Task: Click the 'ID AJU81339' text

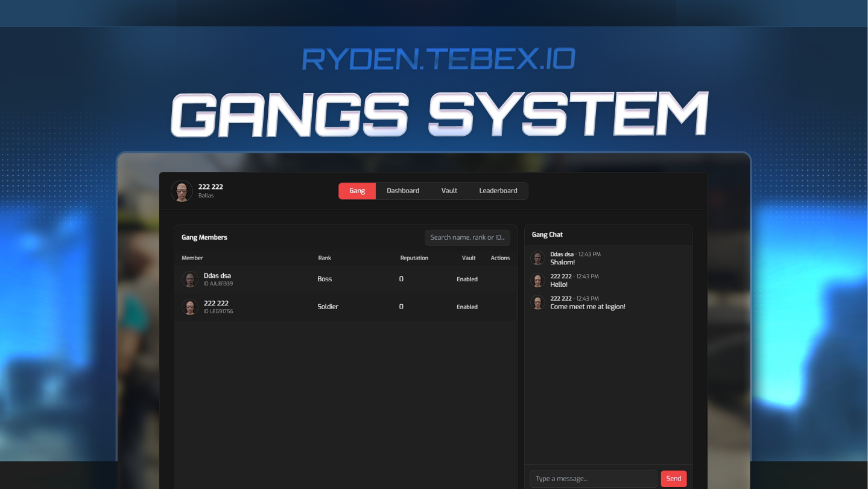Action: 218,284
